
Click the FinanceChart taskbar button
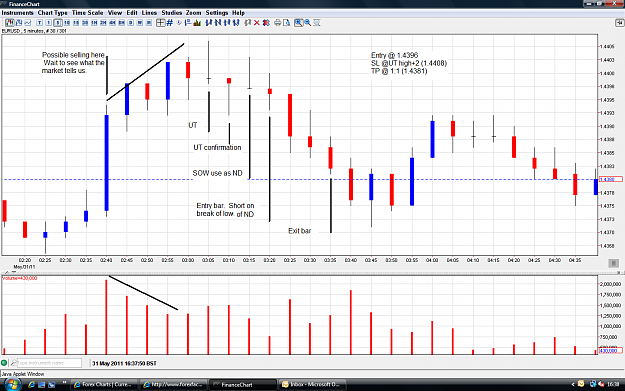pyautogui.click(x=243, y=385)
